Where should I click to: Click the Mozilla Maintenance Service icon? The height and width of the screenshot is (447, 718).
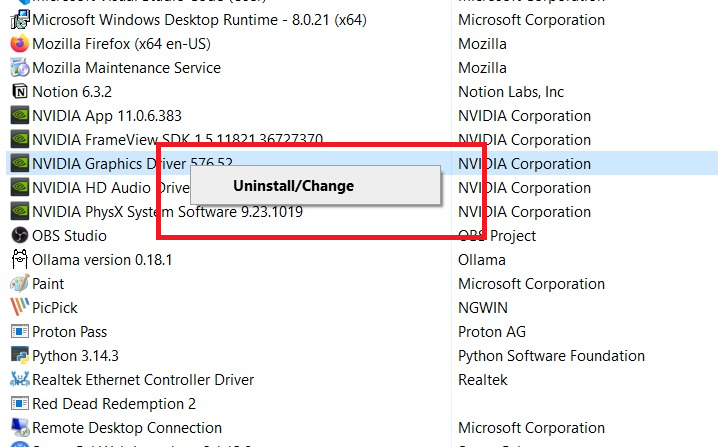[20, 68]
